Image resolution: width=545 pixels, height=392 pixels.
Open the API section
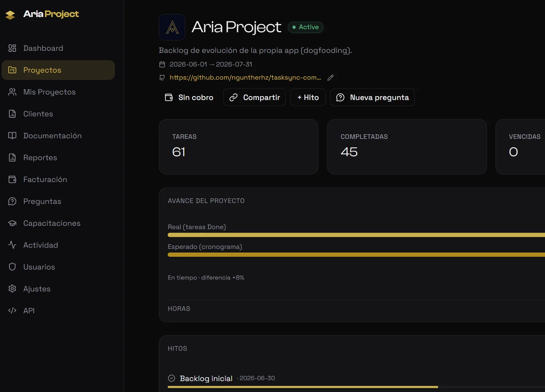58,311
